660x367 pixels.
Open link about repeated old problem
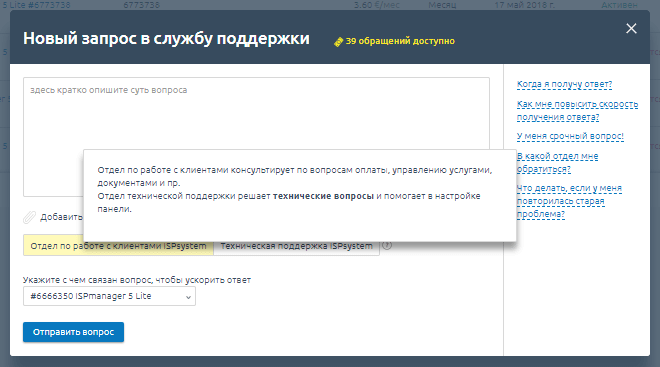(569, 201)
